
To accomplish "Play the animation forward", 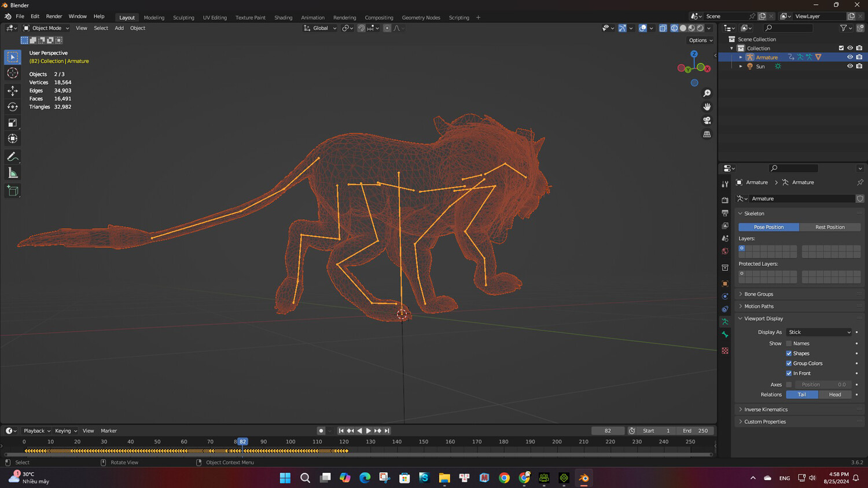I will pos(369,431).
